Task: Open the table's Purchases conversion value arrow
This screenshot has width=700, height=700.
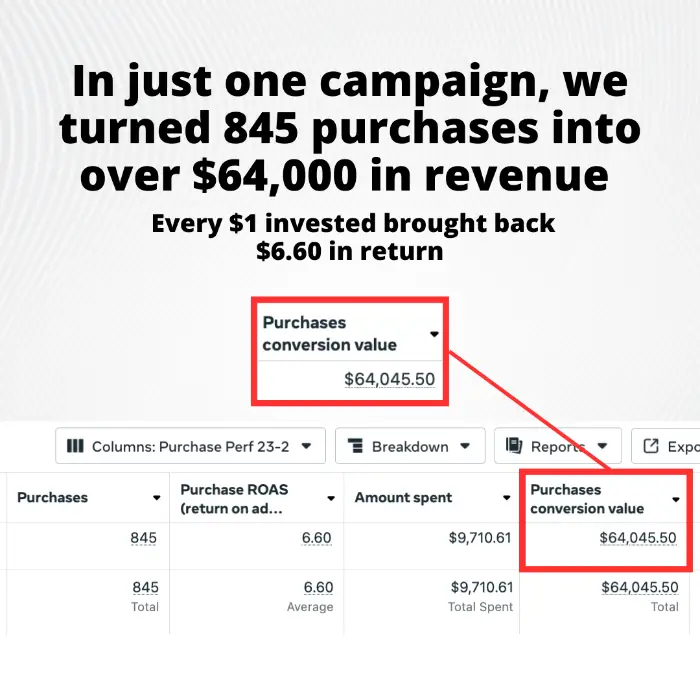Action: (x=677, y=499)
